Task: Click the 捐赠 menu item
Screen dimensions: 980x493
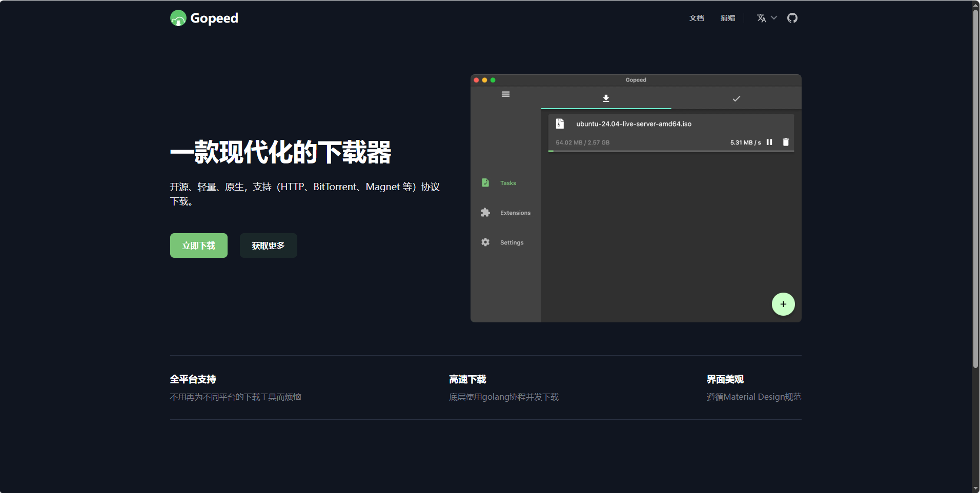Action: 727,18
